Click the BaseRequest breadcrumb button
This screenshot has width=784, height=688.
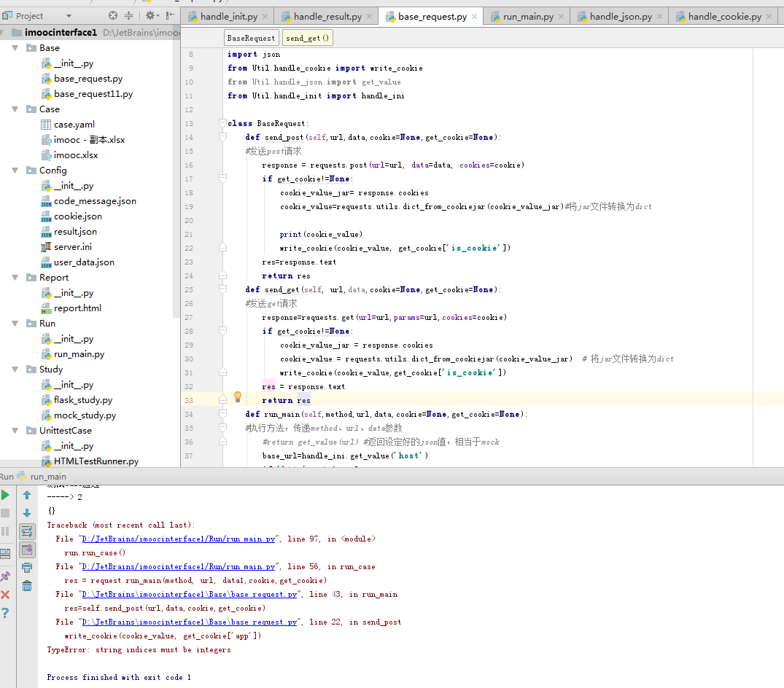click(x=251, y=38)
